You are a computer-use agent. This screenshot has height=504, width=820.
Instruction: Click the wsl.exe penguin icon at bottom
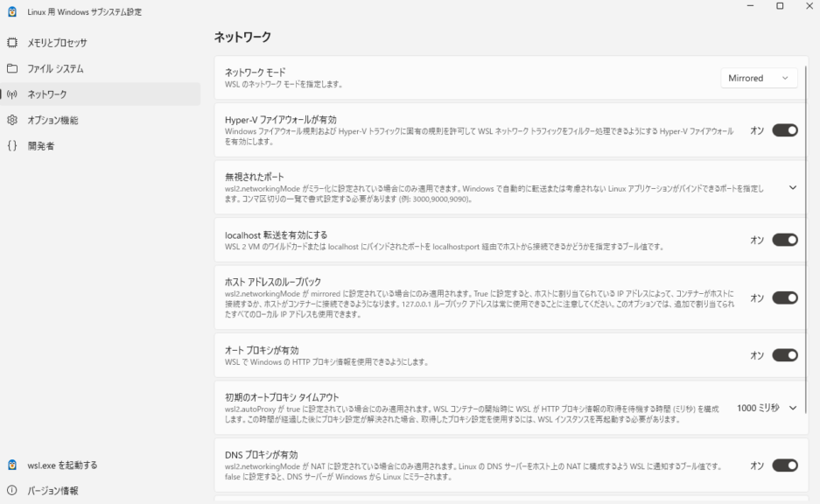tap(11, 465)
